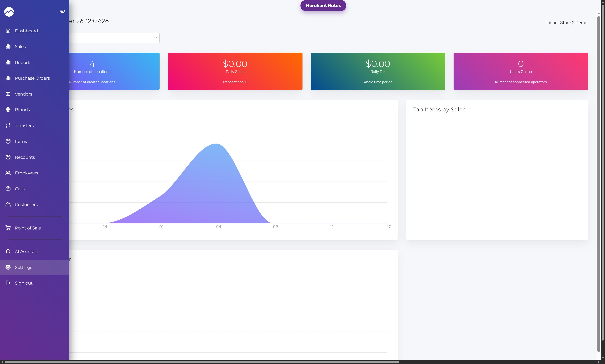
Task: Click the Employees people icon
Action: pos(8,173)
